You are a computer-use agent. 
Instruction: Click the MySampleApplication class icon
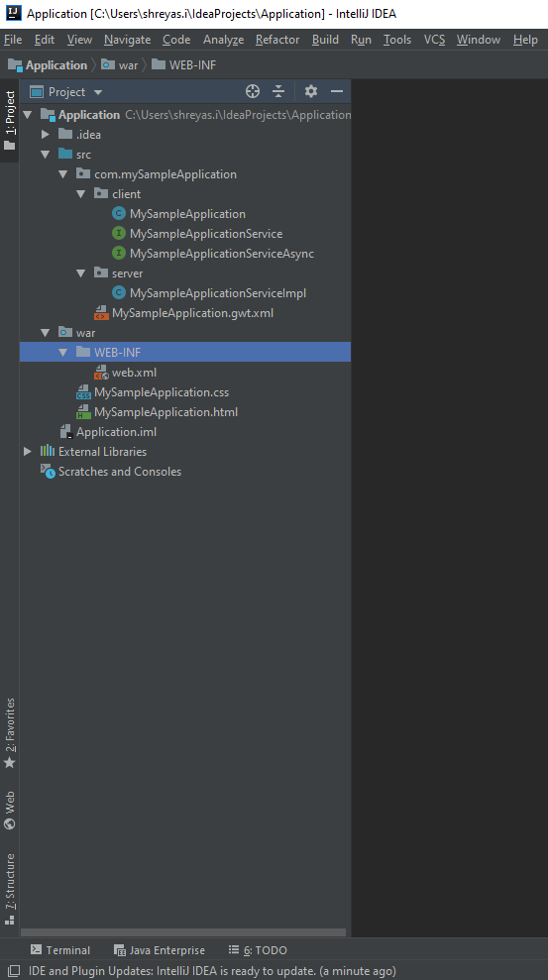point(119,214)
